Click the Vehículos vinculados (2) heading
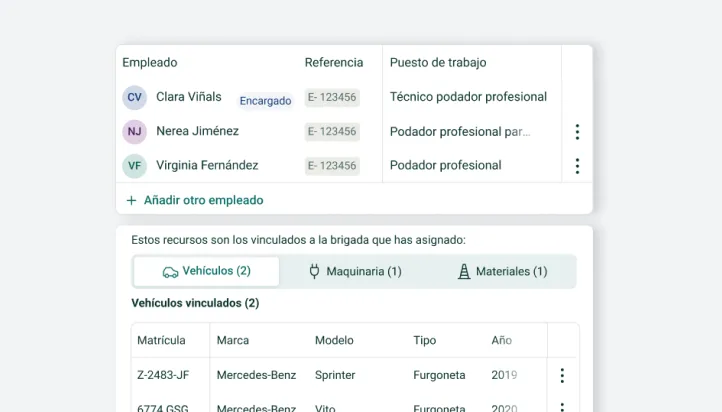This screenshot has height=412, width=722. coord(195,303)
